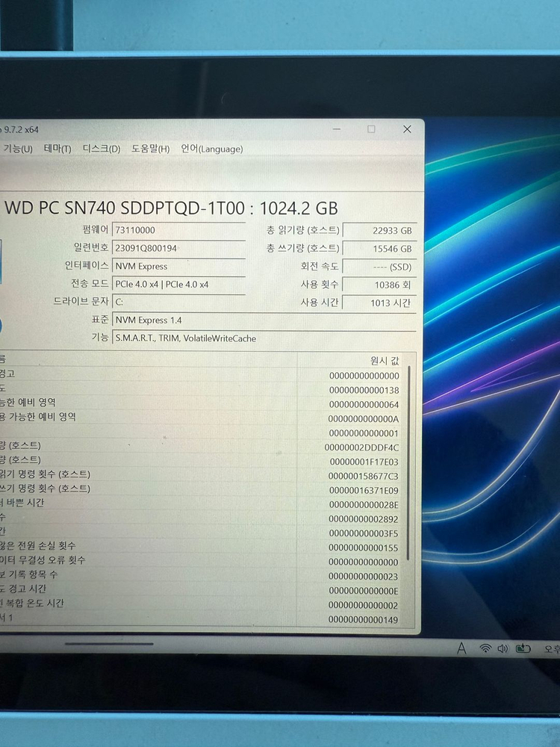The height and width of the screenshot is (747, 560).
Task: Click the 펌웨어 label
Action: click(96, 229)
